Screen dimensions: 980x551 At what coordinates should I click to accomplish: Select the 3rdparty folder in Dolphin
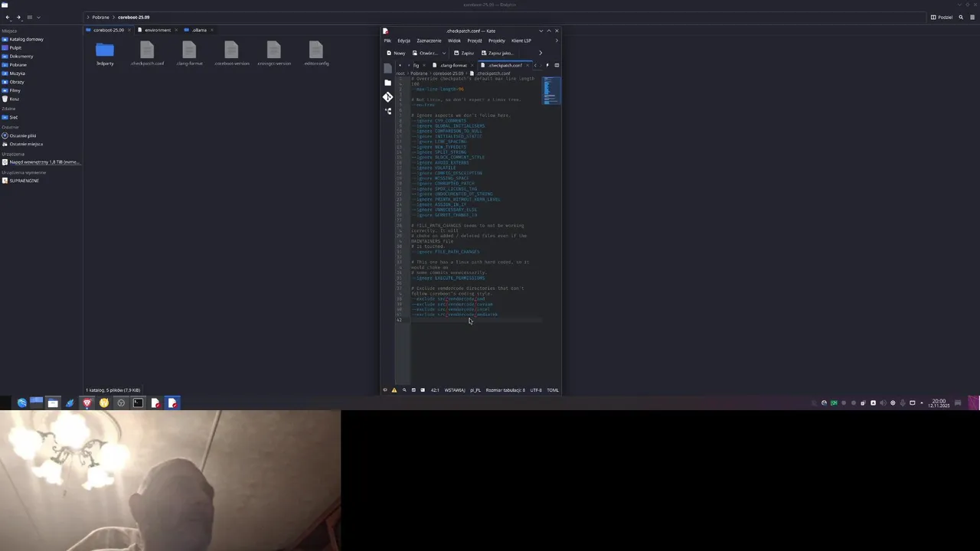point(105,52)
